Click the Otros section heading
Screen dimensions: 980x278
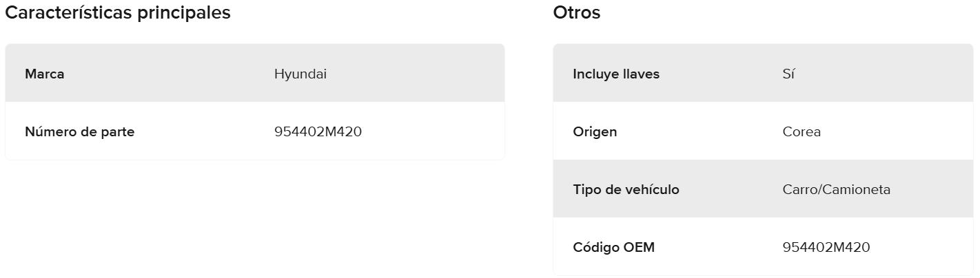pos(577,13)
